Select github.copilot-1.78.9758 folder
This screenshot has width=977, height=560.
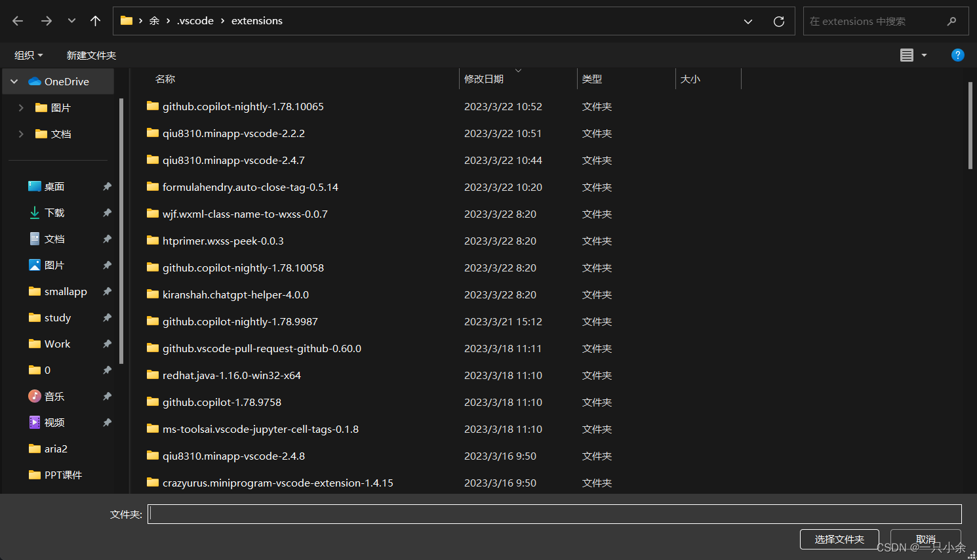[222, 402]
